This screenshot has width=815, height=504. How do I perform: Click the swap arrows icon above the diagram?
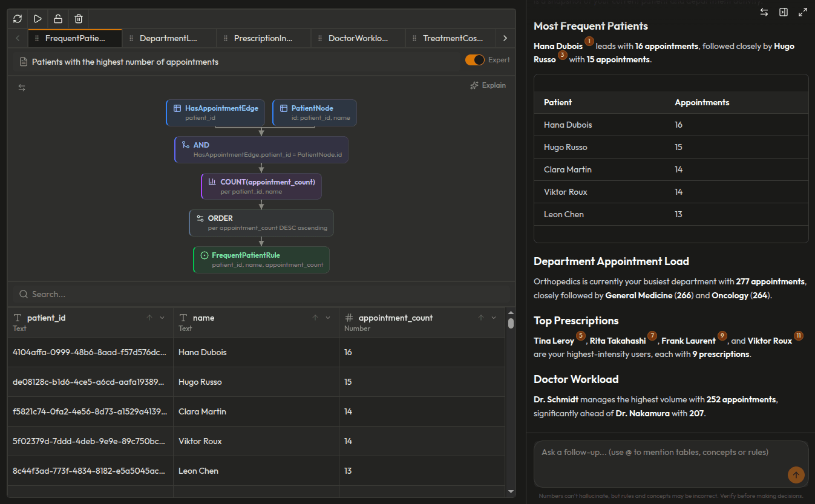[22, 88]
